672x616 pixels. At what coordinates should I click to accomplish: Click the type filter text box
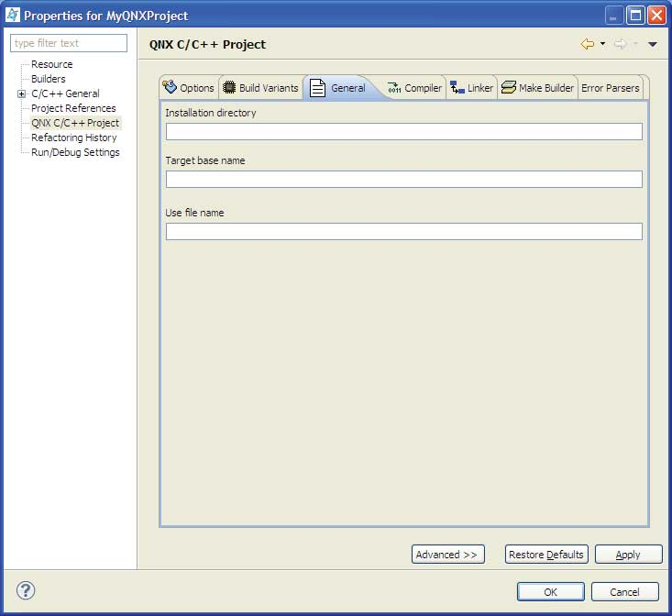(x=69, y=43)
